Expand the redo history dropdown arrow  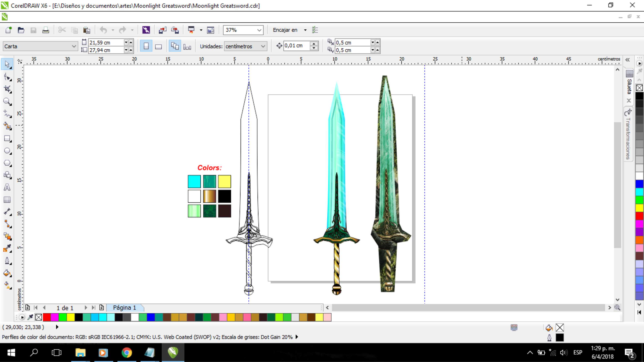point(132,30)
